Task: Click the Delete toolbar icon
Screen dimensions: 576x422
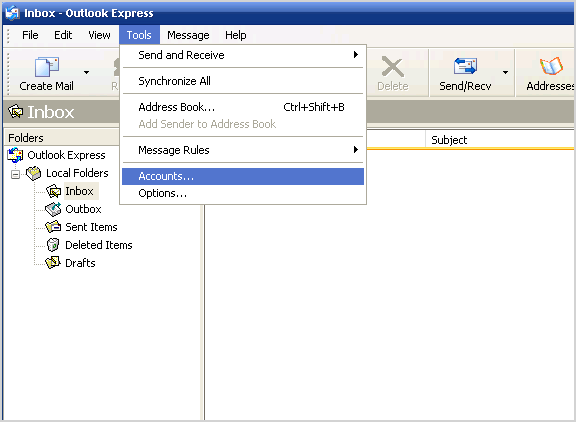Action: click(392, 66)
